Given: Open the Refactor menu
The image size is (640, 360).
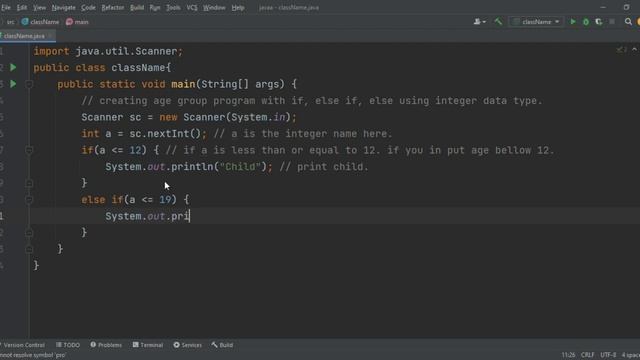Looking at the screenshot, I should [x=113, y=7].
